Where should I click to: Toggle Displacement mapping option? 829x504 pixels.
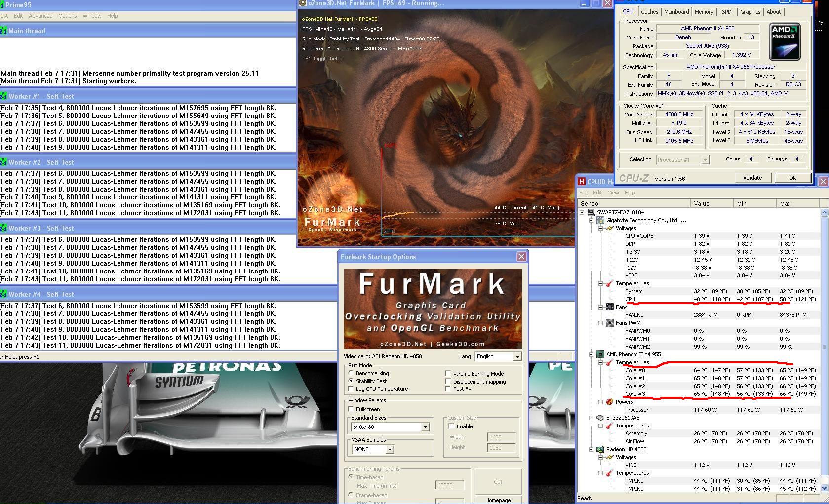(x=448, y=382)
